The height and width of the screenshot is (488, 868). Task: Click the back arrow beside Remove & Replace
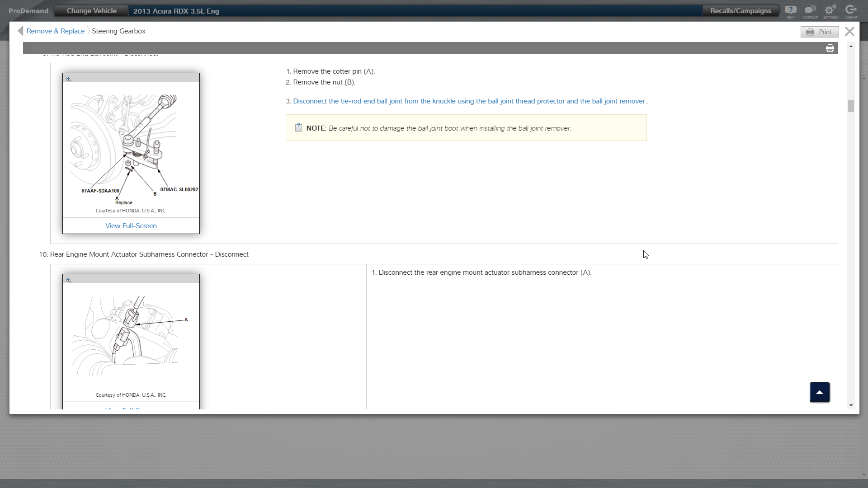(x=20, y=31)
